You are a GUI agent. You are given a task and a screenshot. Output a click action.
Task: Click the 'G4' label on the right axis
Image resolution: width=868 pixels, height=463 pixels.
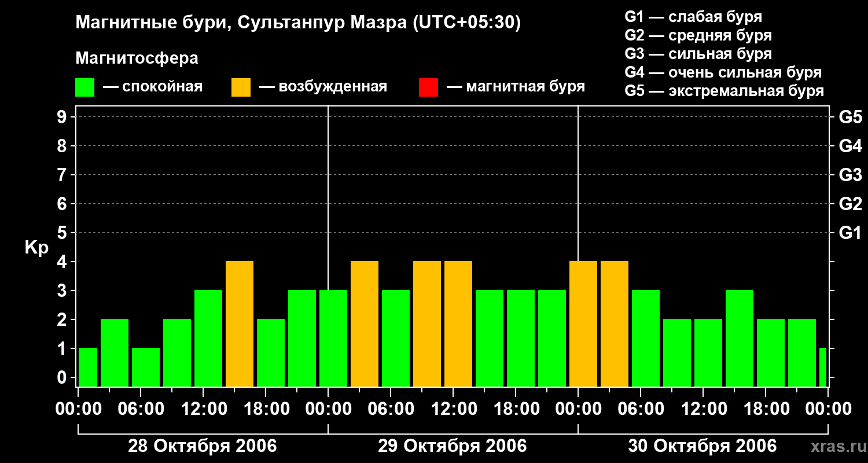(x=850, y=146)
